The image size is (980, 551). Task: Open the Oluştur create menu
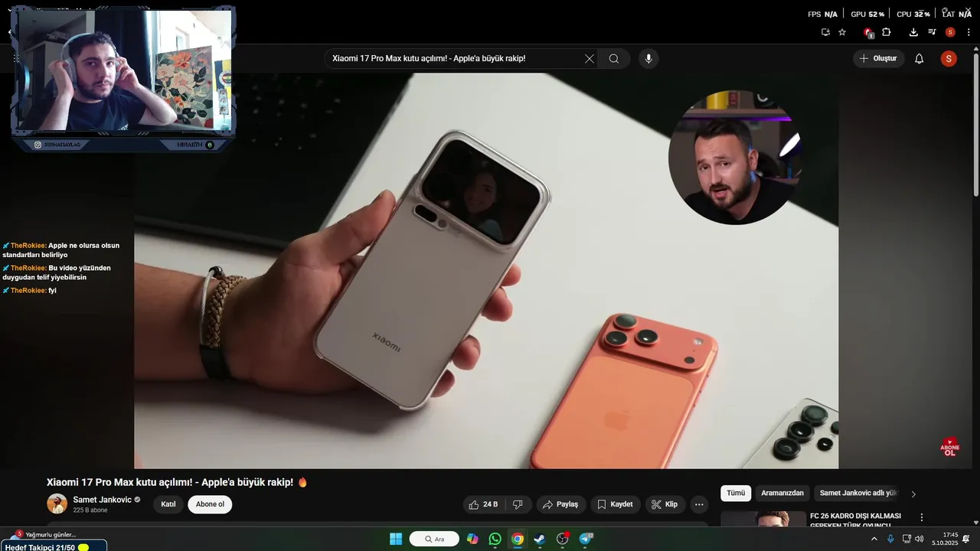(879, 58)
